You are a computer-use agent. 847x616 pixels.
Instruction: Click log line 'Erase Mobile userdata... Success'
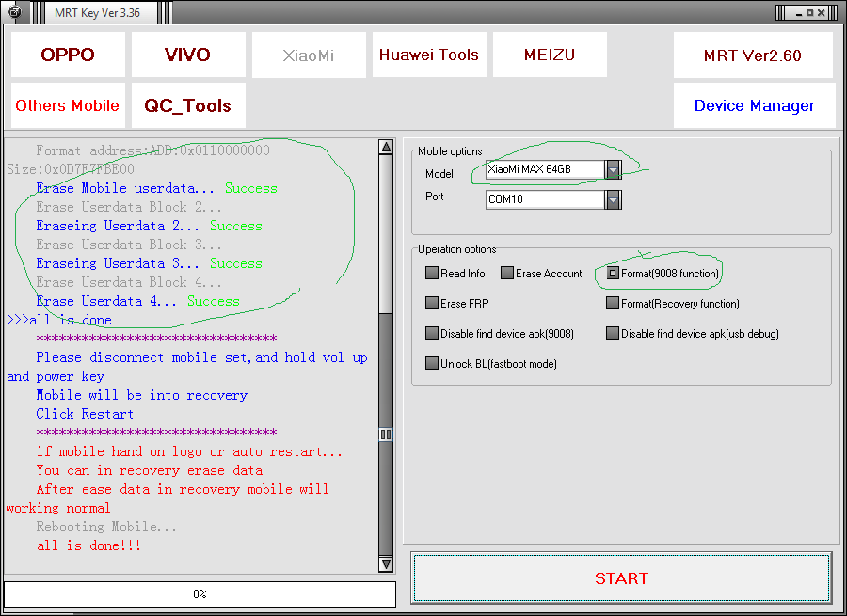pyautogui.click(x=156, y=188)
